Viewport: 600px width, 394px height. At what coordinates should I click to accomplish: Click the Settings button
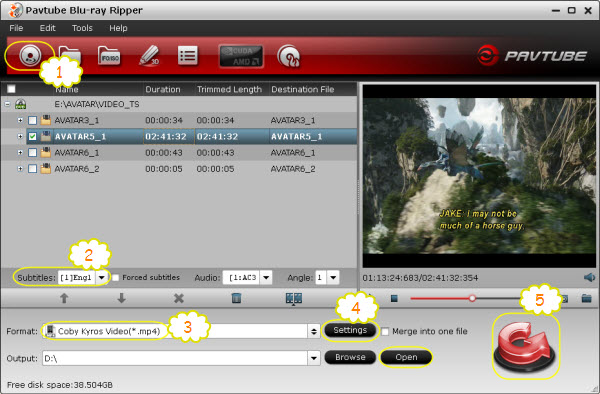click(350, 330)
